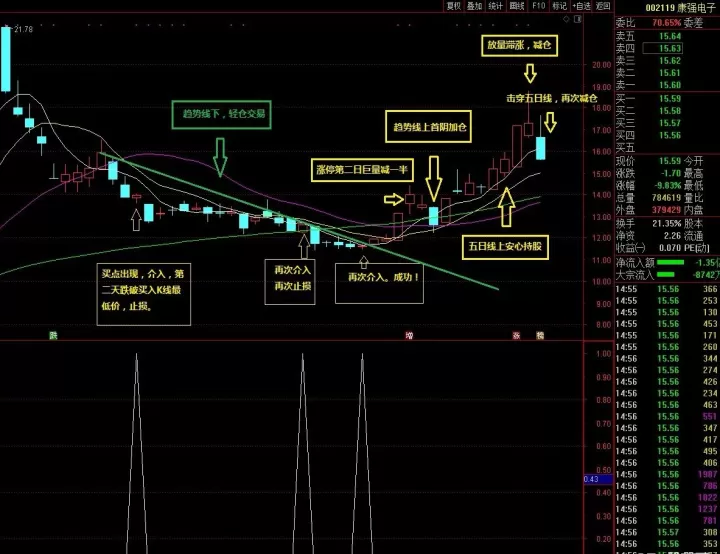Click the 标记 mark button
720x554 pixels.
tap(559, 6)
